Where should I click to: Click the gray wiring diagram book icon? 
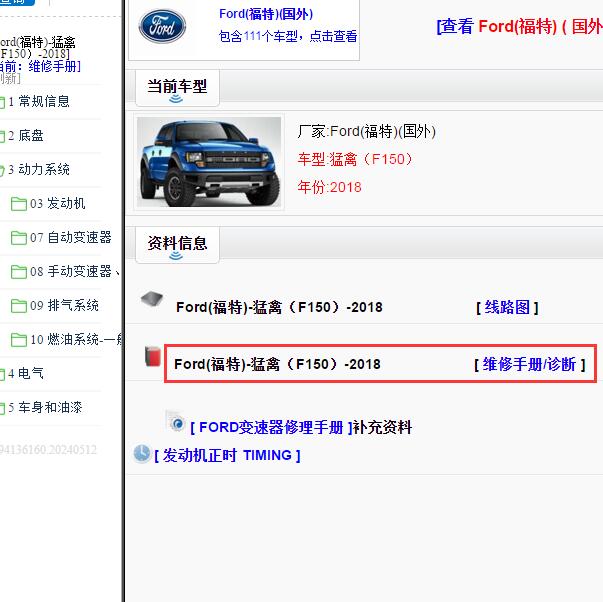click(152, 299)
